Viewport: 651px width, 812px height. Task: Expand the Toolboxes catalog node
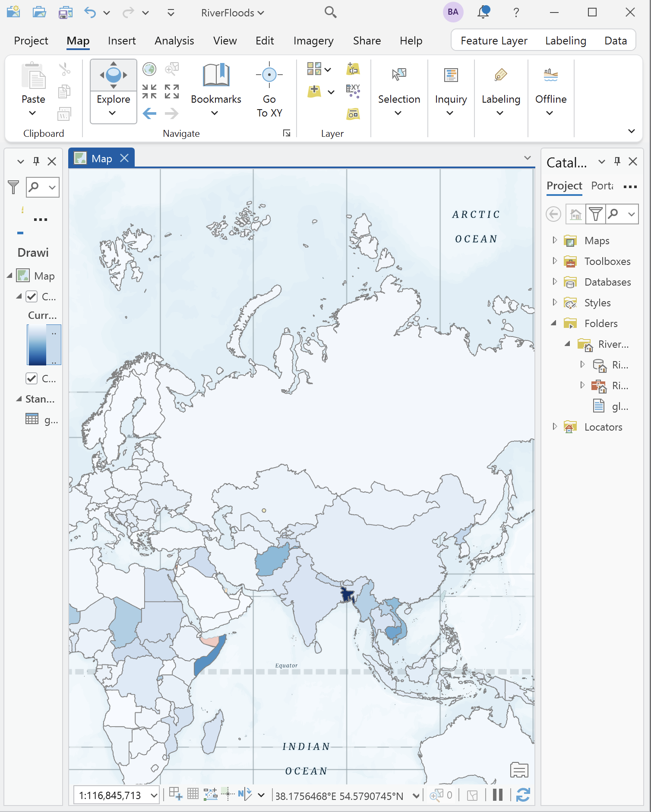tap(555, 261)
